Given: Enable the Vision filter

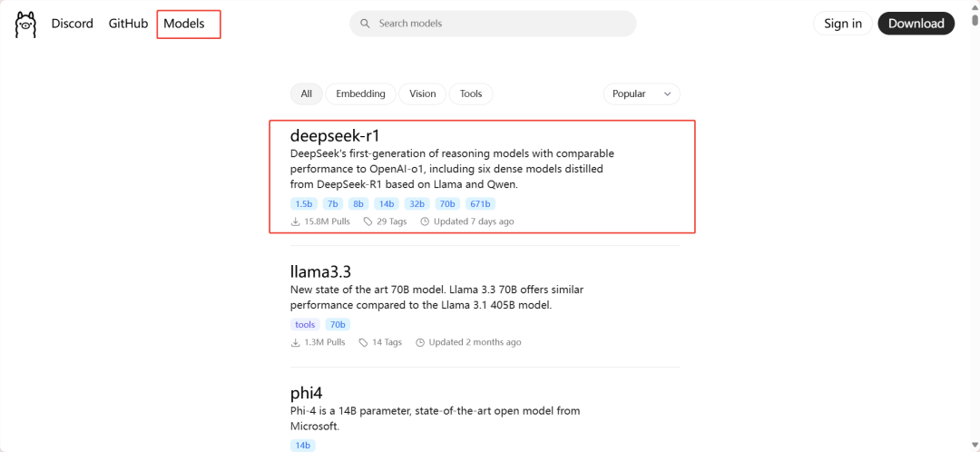Looking at the screenshot, I should coord(422,93).
